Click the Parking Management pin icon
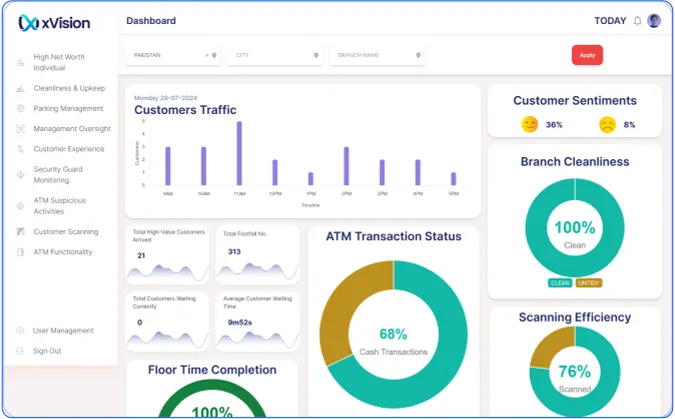This screenshot has width=675, height=419. 20,108
